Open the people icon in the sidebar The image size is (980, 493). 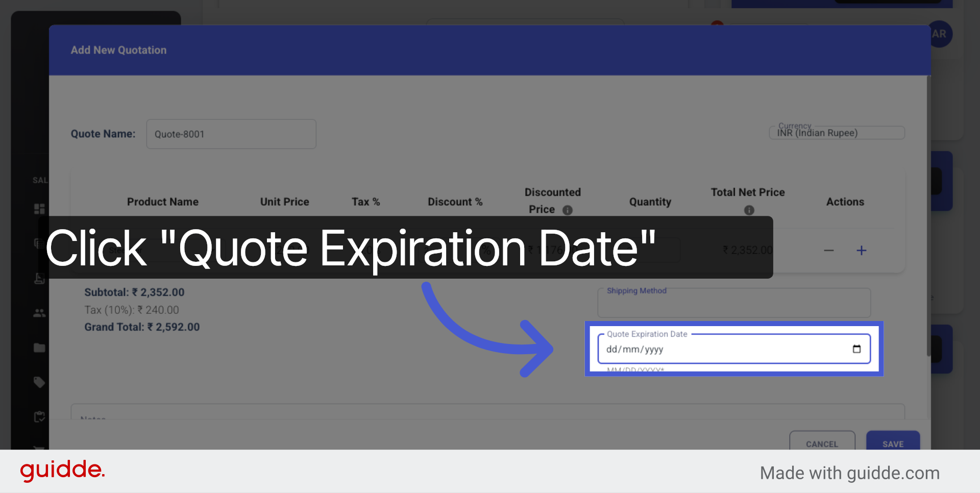coord(39,313)
